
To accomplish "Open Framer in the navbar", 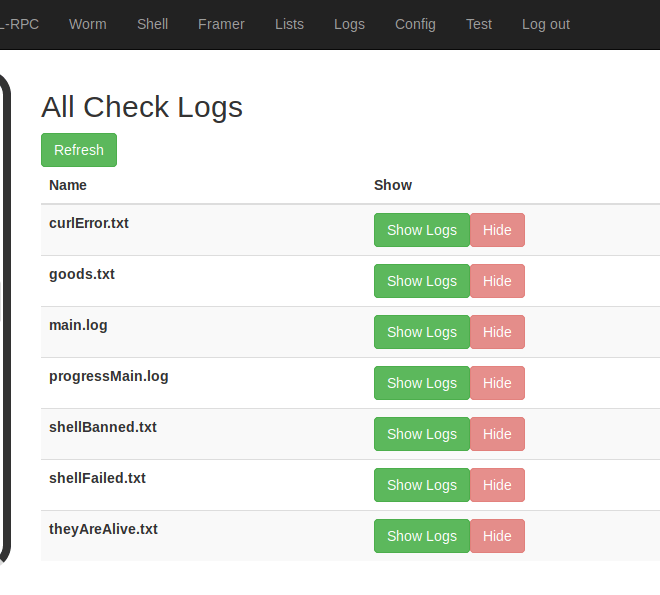I will tap(221, 24).
